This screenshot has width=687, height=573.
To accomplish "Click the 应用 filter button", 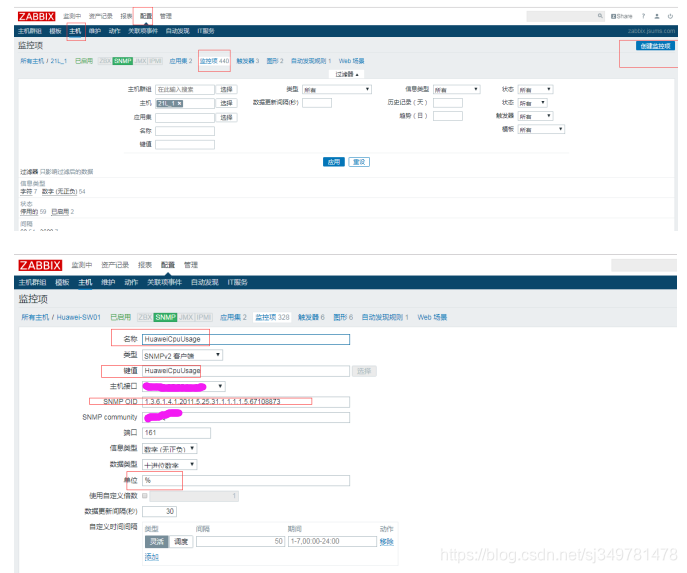I will (334, 162).
